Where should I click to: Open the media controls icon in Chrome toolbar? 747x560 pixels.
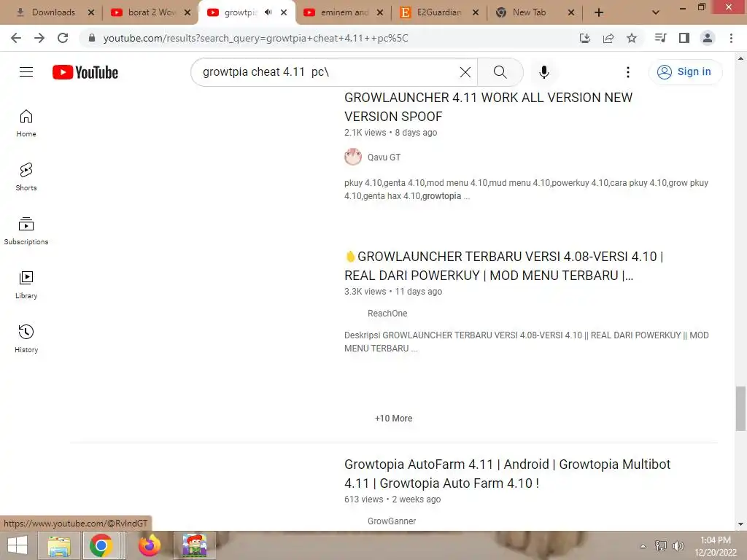pos(660,38)
